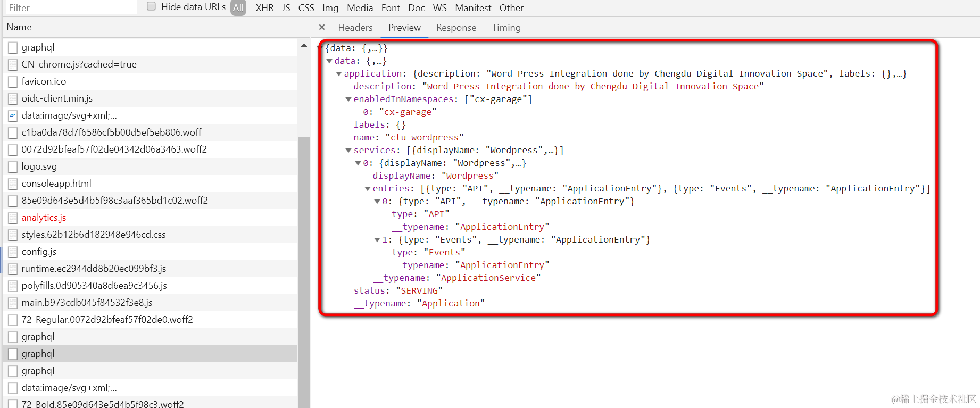The image size is (980, 408).
Task: Filter requests by WS
Action: point(440,7)
